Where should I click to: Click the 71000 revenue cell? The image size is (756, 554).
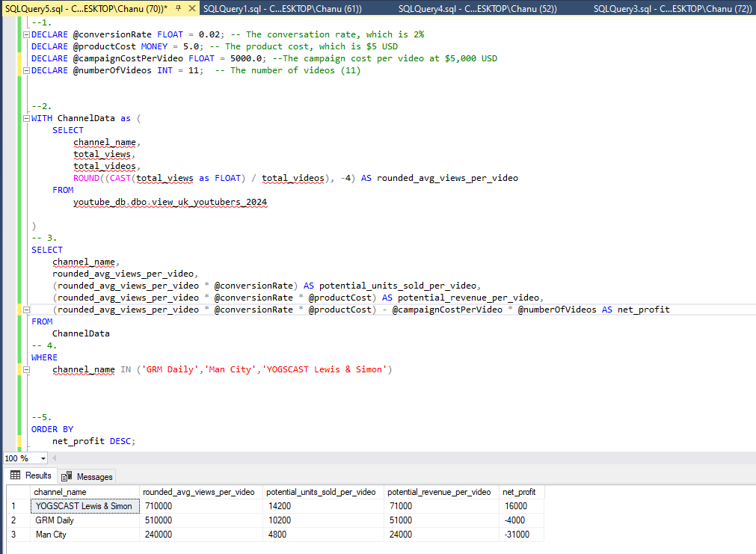pos(442,506)
